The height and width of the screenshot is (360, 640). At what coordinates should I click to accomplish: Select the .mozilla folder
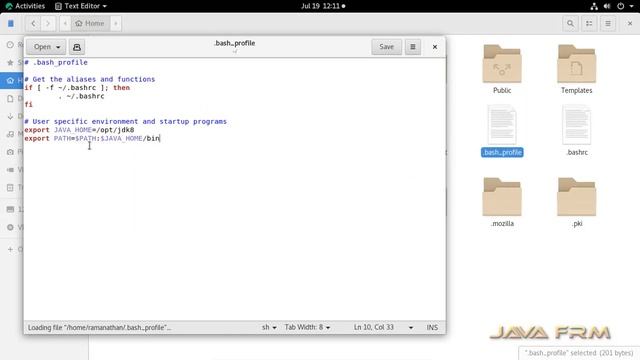click(x=502, y=202)
